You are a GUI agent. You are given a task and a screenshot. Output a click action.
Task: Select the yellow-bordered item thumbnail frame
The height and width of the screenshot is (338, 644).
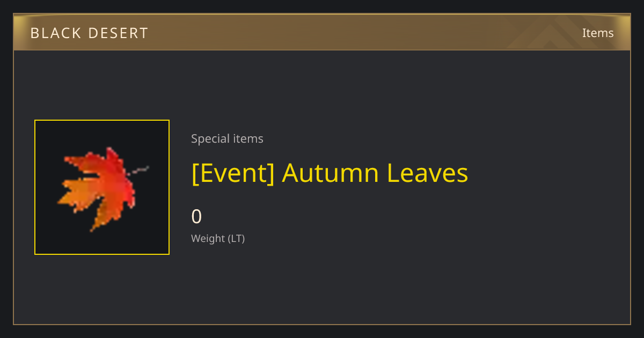coord(102,187)
